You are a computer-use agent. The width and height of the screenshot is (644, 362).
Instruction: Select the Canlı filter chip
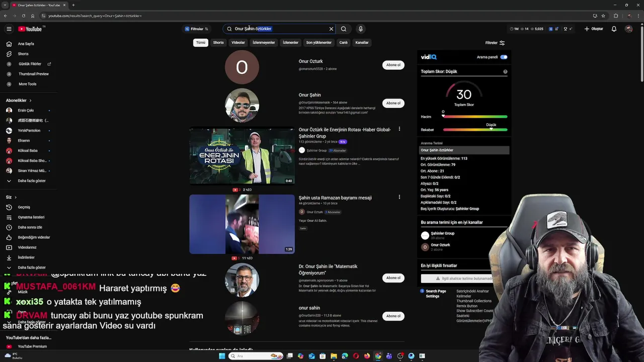343,43
